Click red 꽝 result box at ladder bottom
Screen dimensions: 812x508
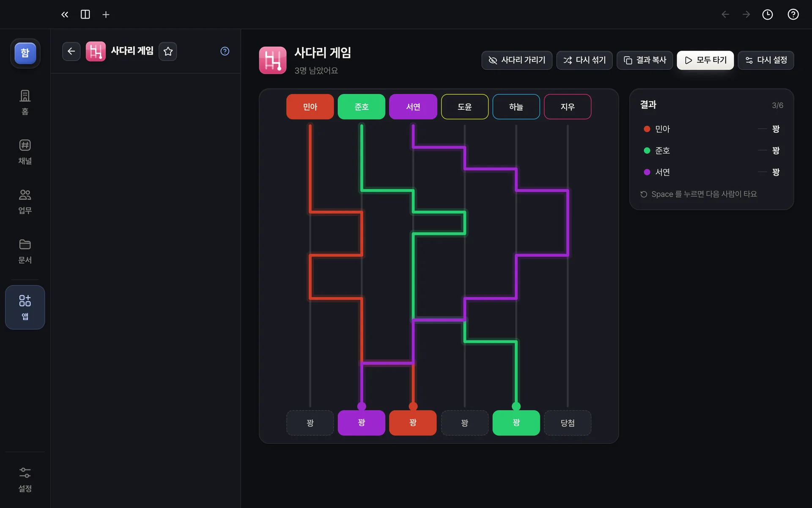pos(413,422)
